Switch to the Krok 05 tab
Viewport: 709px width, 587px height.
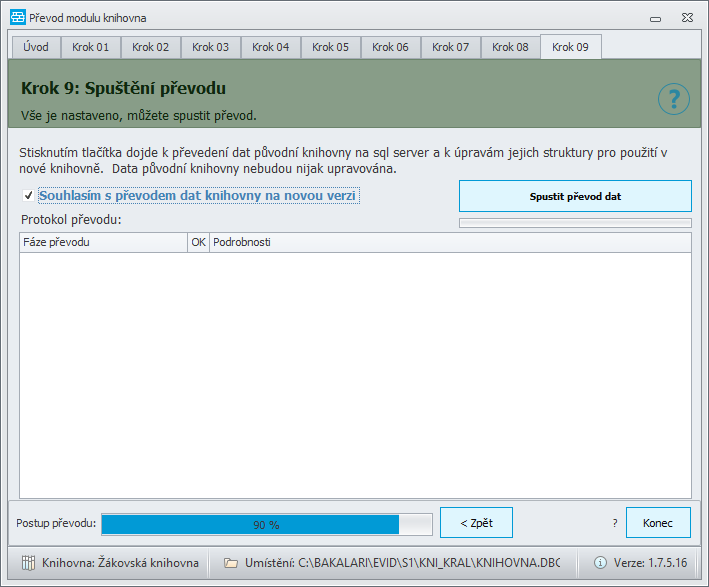(330, 47)
